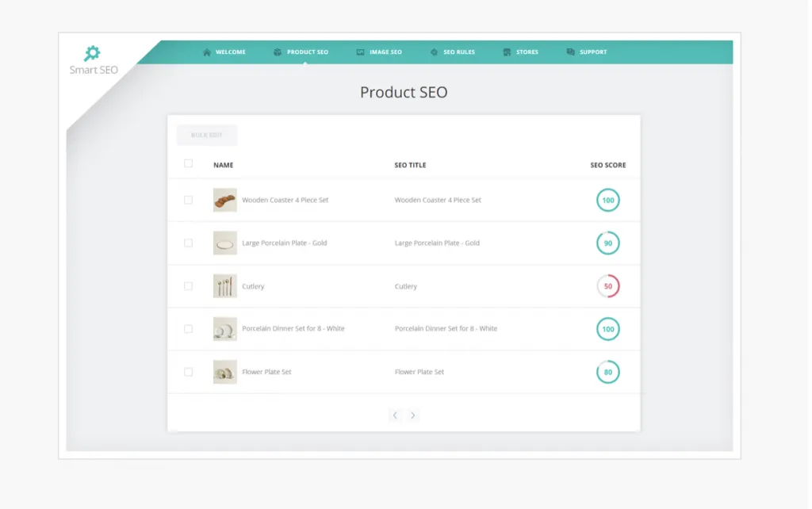Click the gear icon beside SEO Rules
This screenshot has height=509, width=812.
pos(434,52)
